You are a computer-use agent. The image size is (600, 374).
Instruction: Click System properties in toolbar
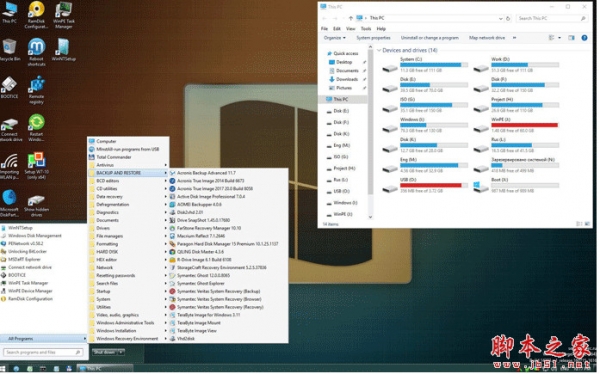coord(374,38)
